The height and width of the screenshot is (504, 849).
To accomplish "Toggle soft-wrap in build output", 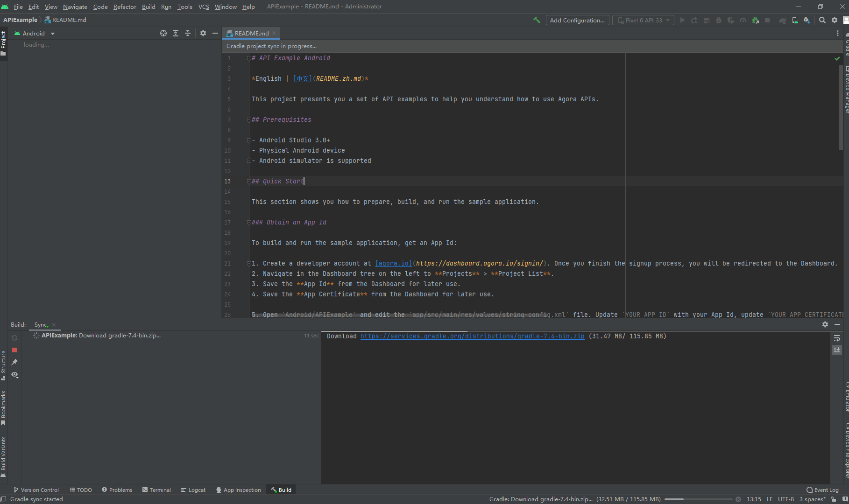I will [x=837, y=338].
